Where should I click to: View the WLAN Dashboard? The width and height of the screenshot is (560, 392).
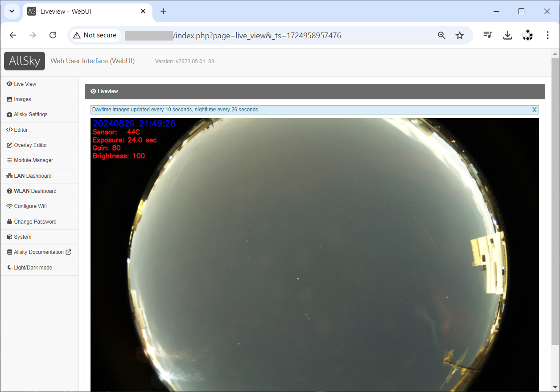point(39,191)
